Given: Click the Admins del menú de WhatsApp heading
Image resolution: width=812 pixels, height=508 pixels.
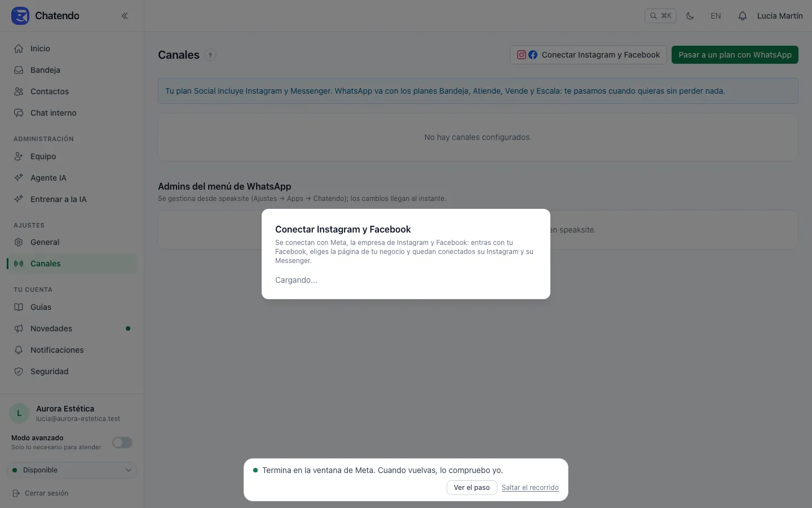Looking at the screenshot, I should pyautogui.click(x=224, y=186).
